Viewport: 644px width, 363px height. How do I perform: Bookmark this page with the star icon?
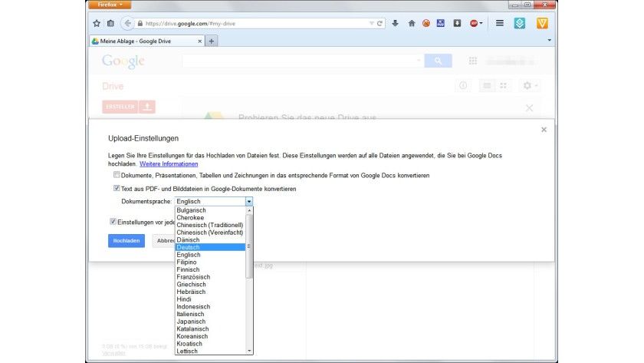point(97,24)
